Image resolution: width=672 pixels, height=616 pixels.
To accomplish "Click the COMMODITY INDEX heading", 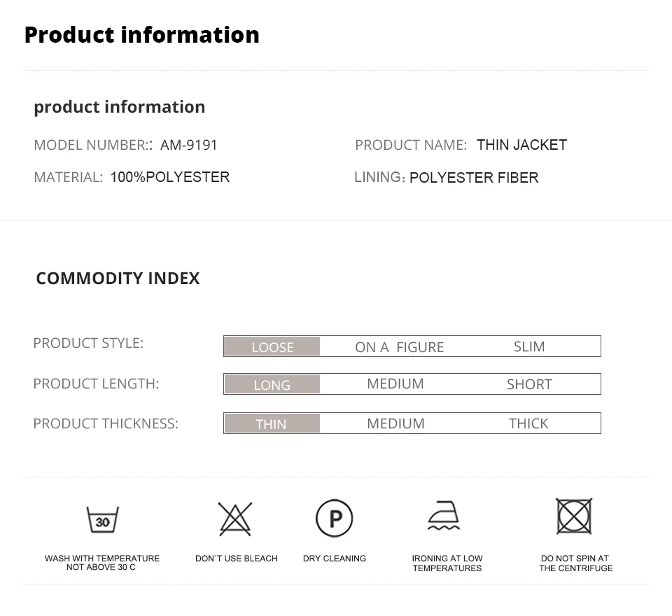I will coord(118,278).
